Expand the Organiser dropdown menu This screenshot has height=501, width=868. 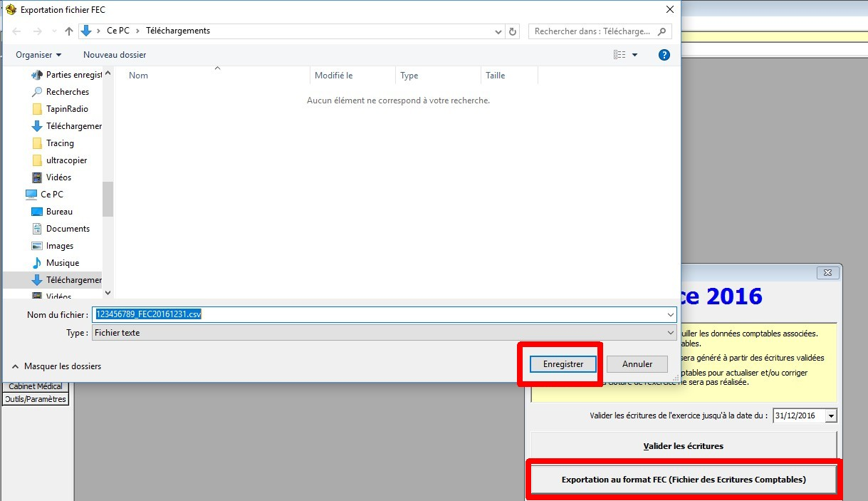[38, 55]
